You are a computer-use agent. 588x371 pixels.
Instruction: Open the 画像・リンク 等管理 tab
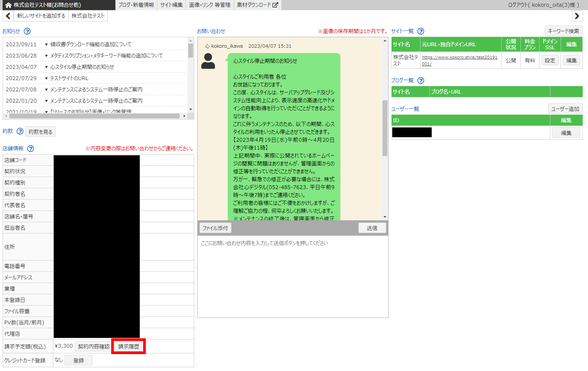point(210,5)
